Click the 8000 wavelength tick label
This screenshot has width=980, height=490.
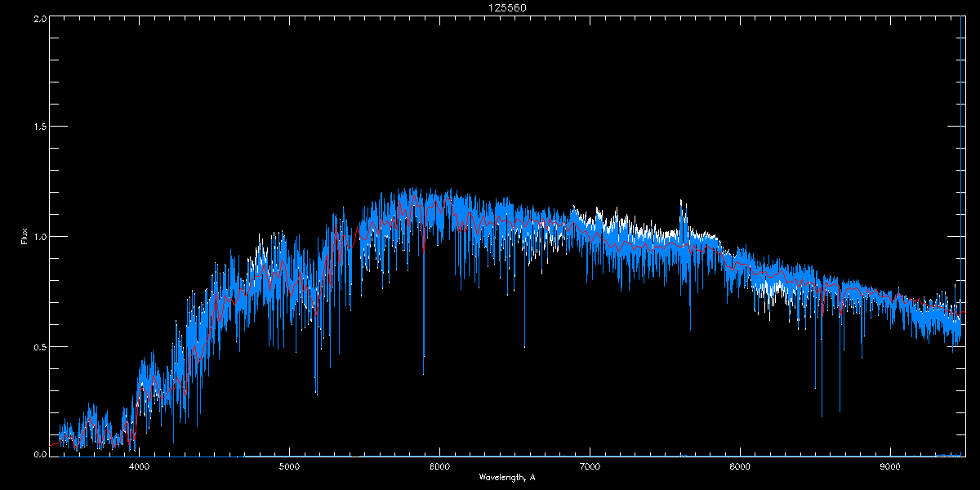point(740,467)
